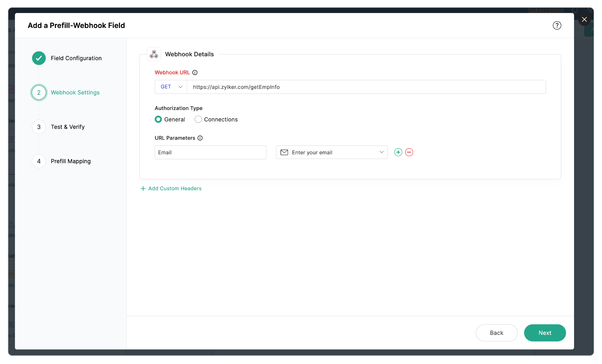Screen dimensions: 602x364
Task: Select the Connections authorization type
Action: click(x=198, y=119)
